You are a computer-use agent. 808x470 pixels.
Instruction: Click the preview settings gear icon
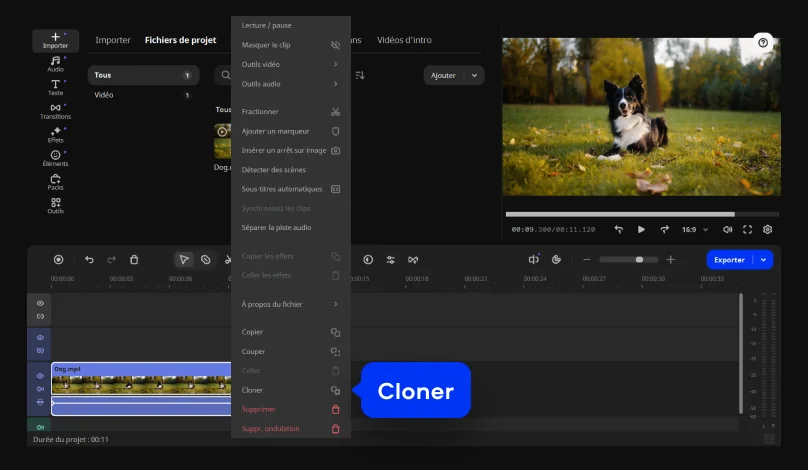click(767, 229)
